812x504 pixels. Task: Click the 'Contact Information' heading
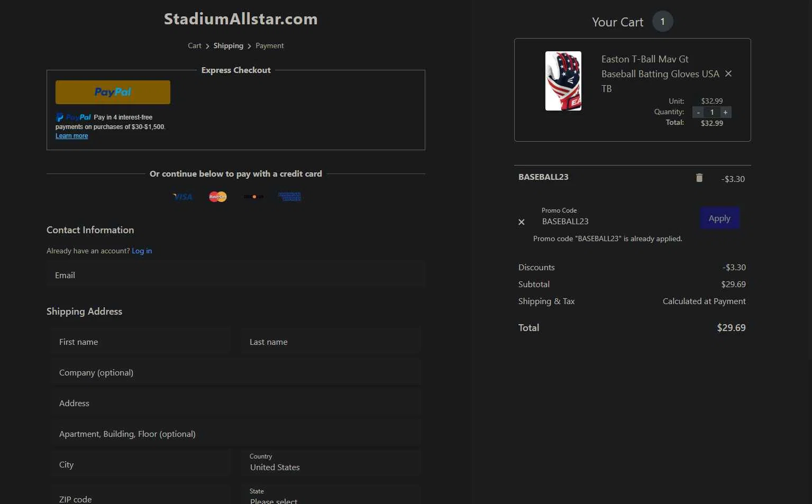click(x=90, y=230)
